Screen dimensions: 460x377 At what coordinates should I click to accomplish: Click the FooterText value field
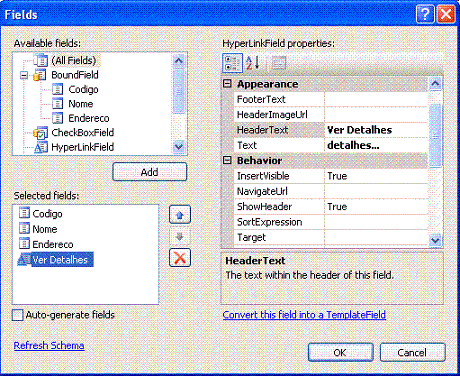point(376,99)
